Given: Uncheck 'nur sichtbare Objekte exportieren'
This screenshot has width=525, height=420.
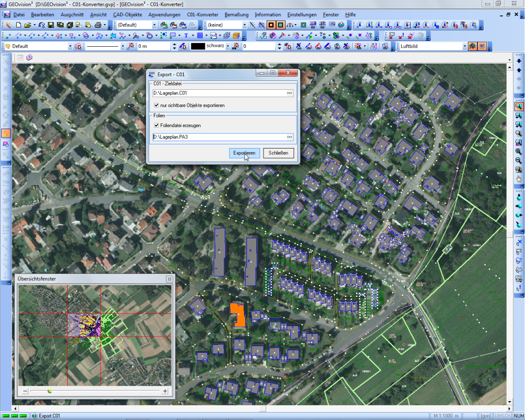Looking at the screenshot, I should tap(156, 106).
